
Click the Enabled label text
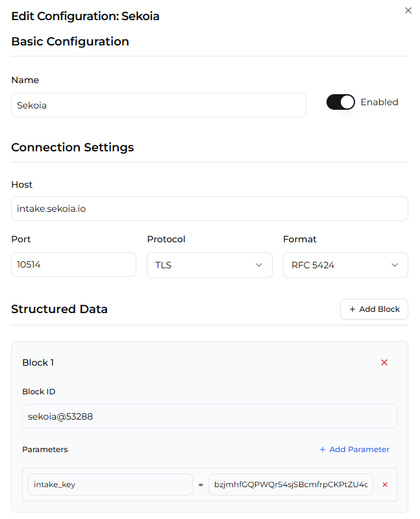click(379, 102)
